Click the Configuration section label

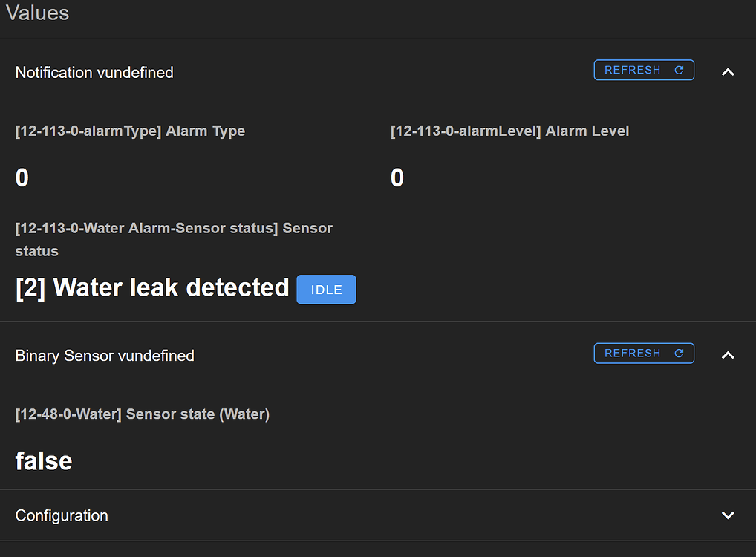point(62,515)
